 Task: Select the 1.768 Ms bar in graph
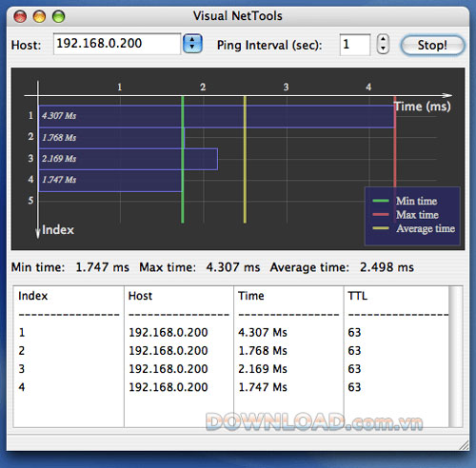tap(111, 138)
